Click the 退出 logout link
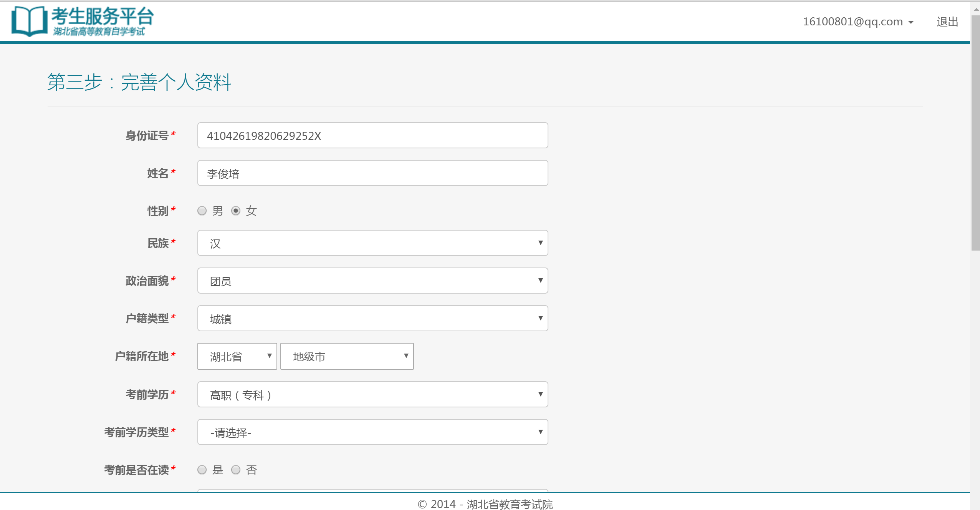The image size is (980, 510). (947, 22)
